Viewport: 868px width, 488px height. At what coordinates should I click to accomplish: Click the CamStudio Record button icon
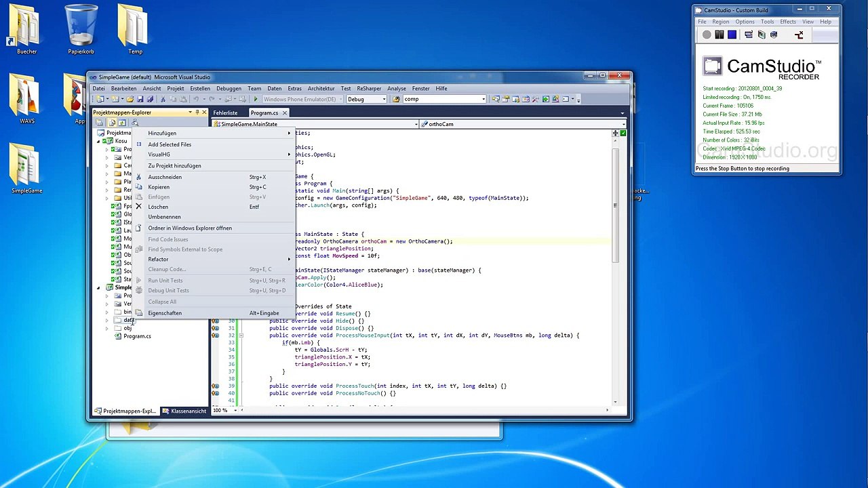[707, 35]
